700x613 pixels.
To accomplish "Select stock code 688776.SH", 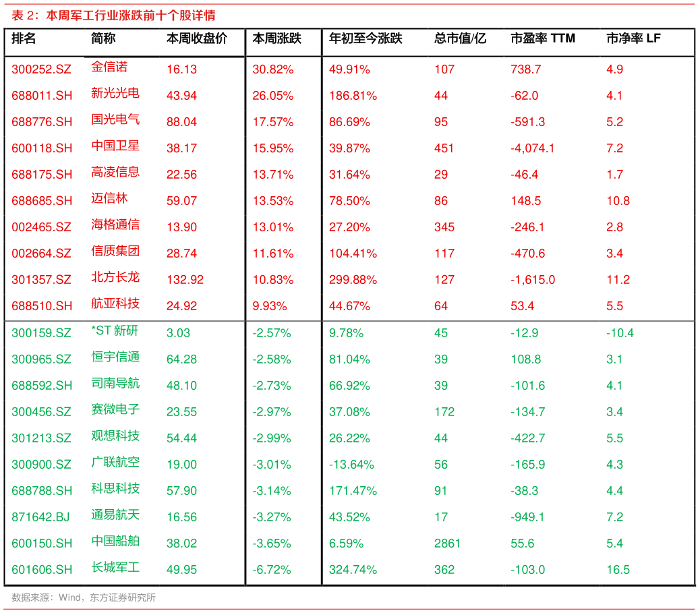I will (x=42, y=122).
